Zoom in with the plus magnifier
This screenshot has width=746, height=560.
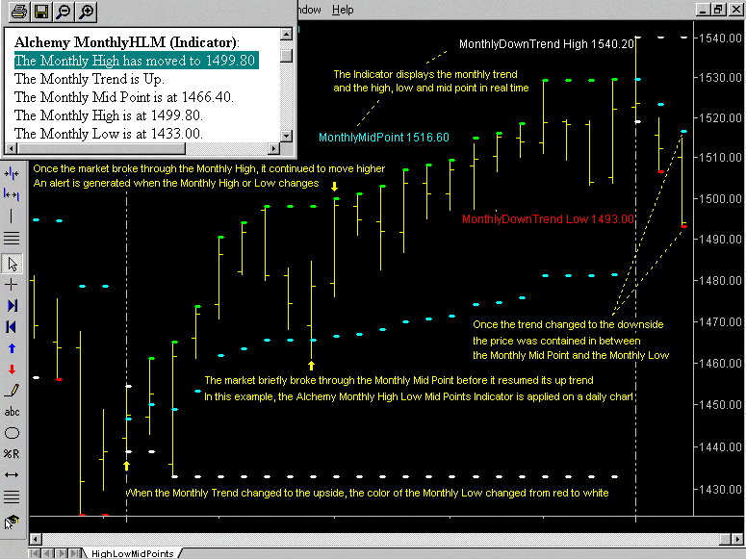coord(86,12)
